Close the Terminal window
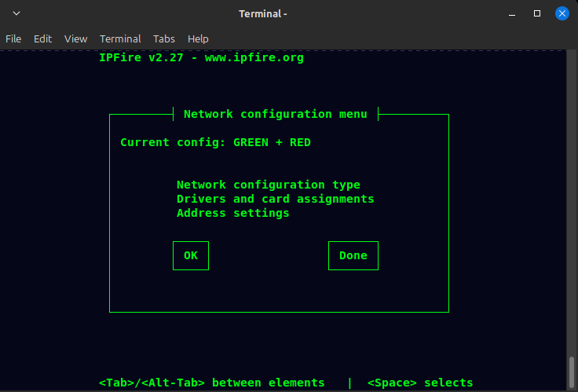 click(x=562, y=13)
